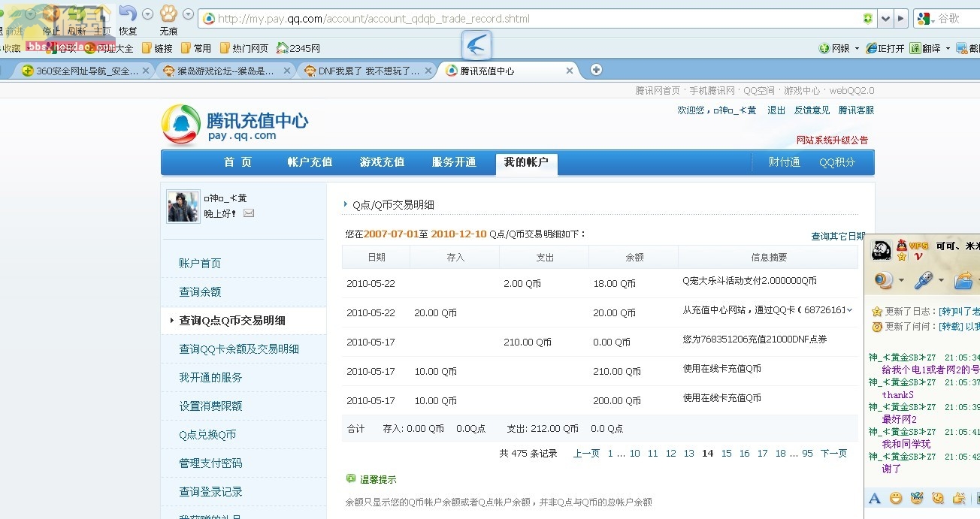Click the microphone voice chat icon in QQ window

pos(923,281)
